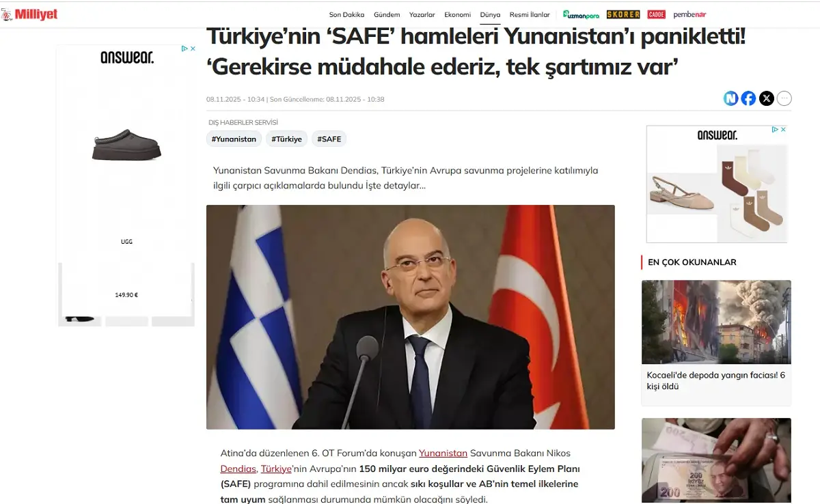The height and width of the screenshot is (504, 820).
Task: Open Resmi İlanlar menu item
Action: 530,14
